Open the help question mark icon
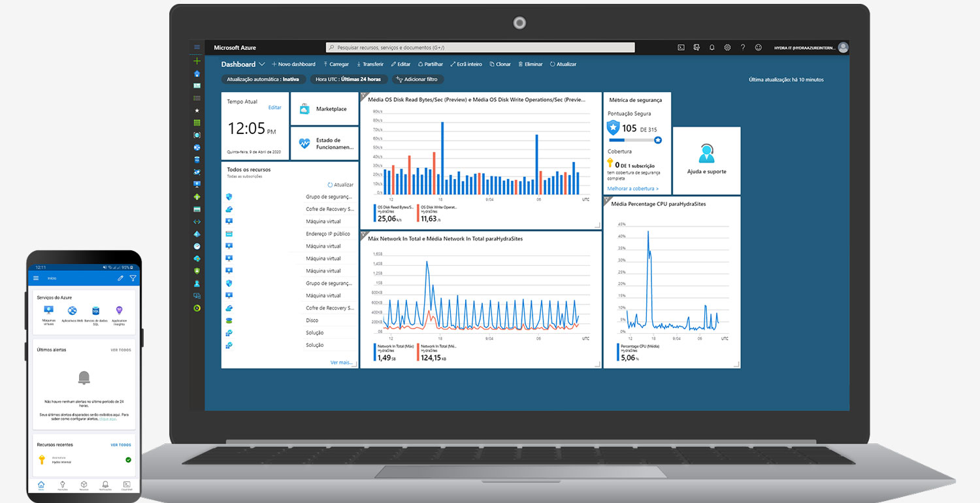The height and width of the screenshot is (503, 980). coord(743,47)
